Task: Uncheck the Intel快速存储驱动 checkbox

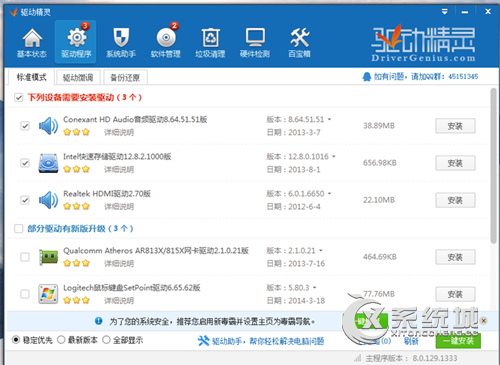Action: point(25,163)
